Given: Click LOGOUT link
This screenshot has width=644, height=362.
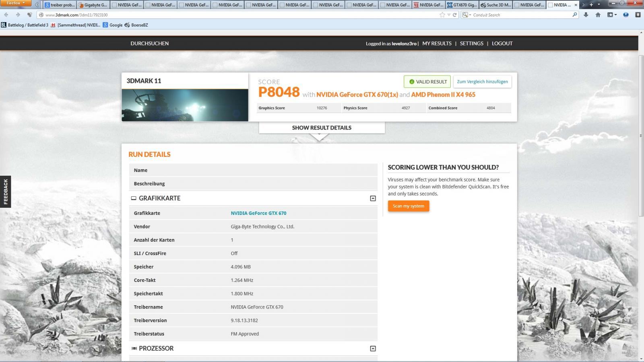Looking at the screenshot, I should coord(502,43).
